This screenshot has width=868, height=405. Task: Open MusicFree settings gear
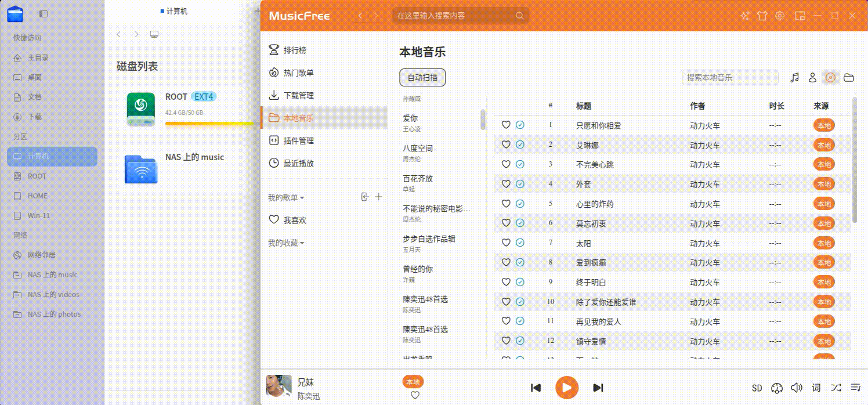click(780, 16)
